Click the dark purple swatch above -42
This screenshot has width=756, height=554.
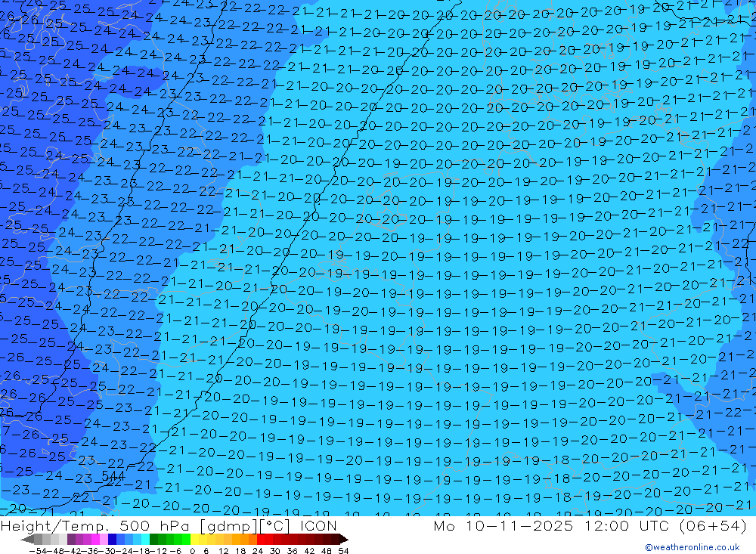[71, 540]
